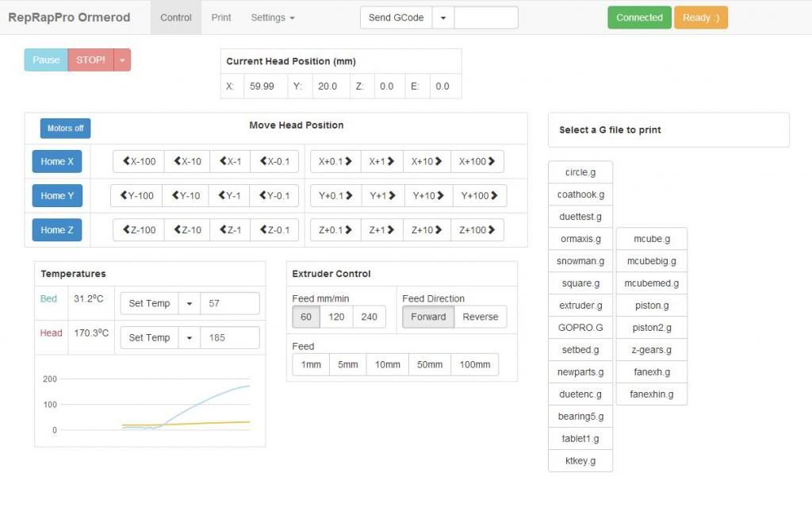Expand the Send GCode dropdown arrow
This screenshot has width=812, height=519.
click(x=443, y=17)
